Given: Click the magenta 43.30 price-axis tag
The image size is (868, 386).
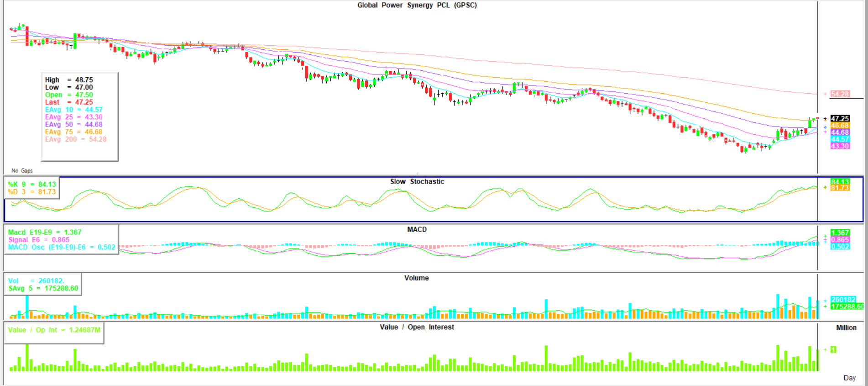Looking at the screenshot, I should [840, 146].
